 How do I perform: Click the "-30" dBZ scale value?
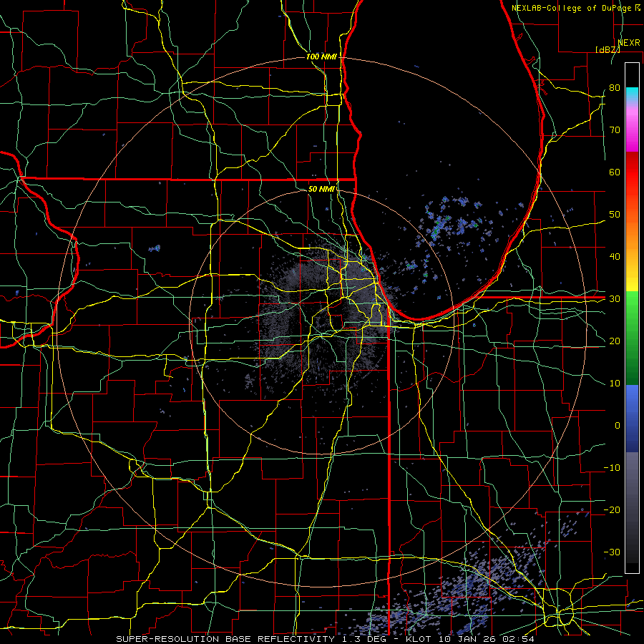[x=612, y=552]
